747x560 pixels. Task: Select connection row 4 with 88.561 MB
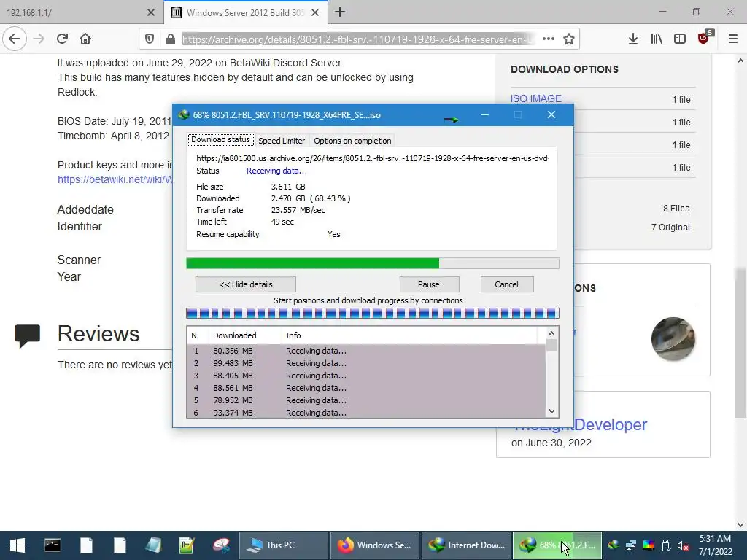click(x=366, y=388)
